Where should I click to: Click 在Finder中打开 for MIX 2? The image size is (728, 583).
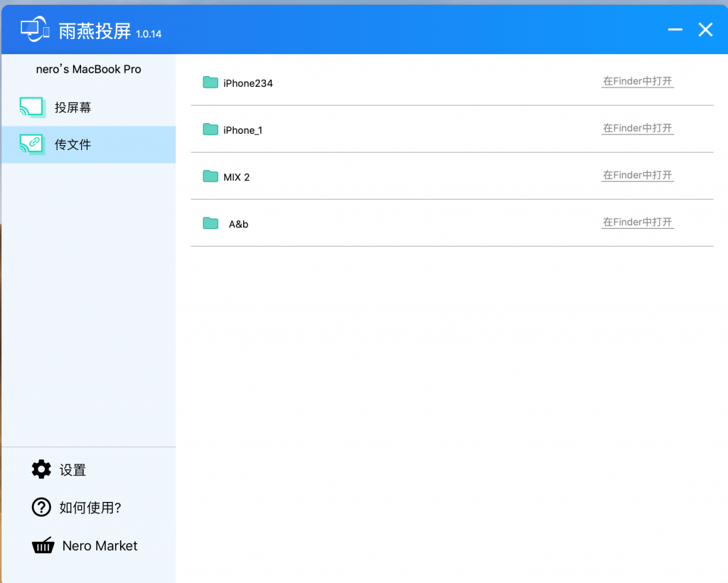click(637, 176)
